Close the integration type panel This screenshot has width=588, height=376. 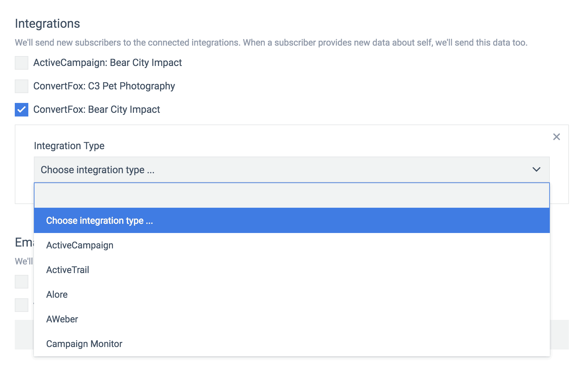pos(556,137)
